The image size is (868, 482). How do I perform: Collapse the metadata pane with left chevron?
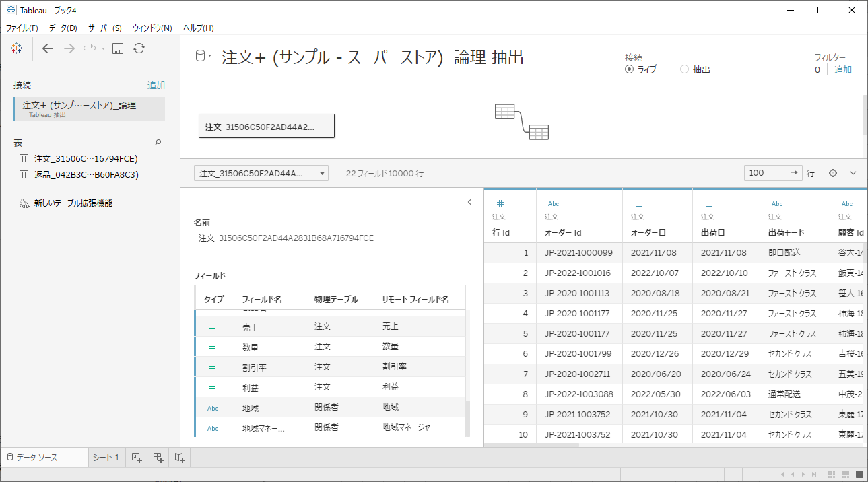tap(469, 202)
